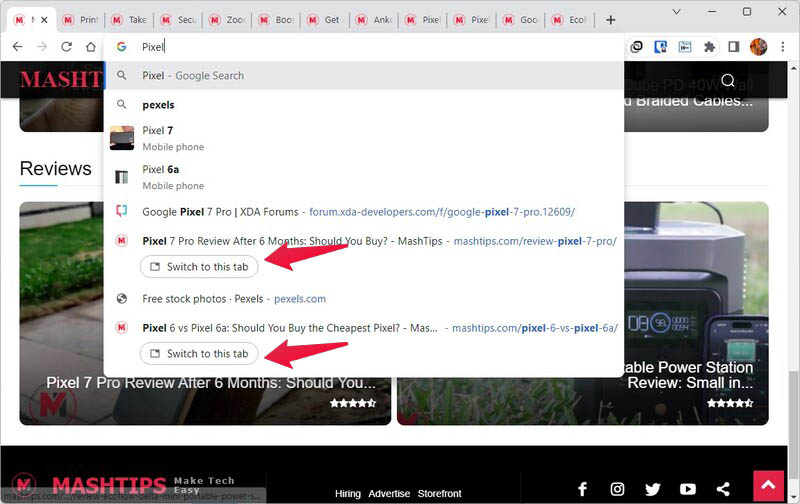Viewport: 800px width, 504px height.
Task: Click the scrollbar up arrow
Action: click(794, 67)
